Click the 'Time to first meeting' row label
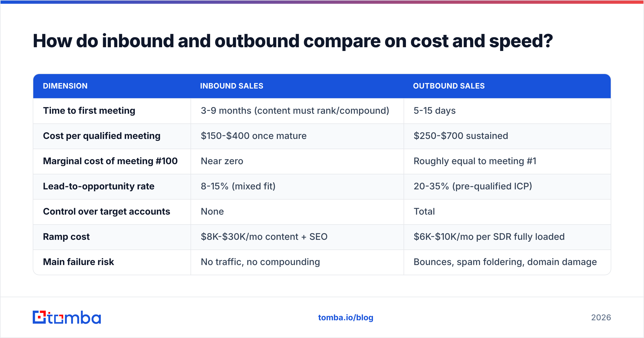Image resolution: width=644 pixels, height=338 pixels. pos(89,111)
